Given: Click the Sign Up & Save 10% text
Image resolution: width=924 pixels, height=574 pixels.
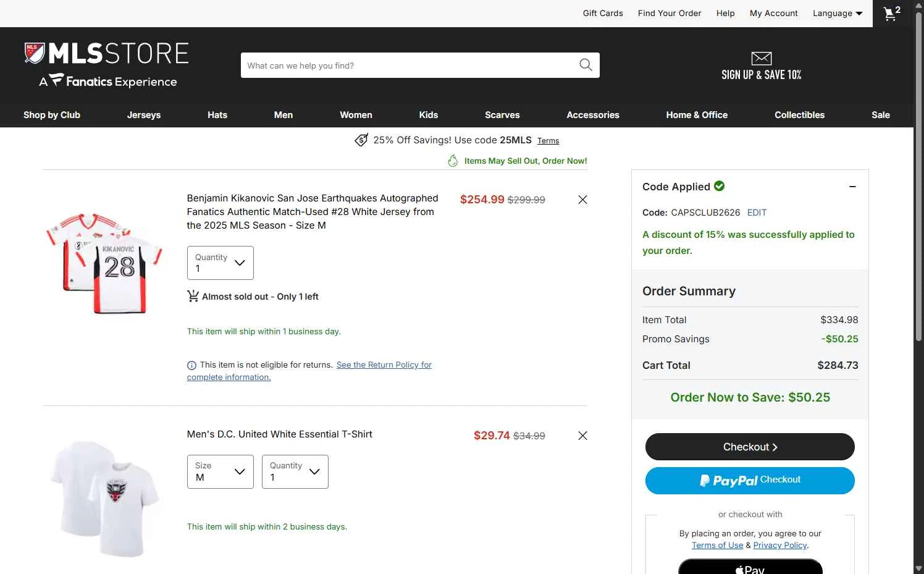Looking at the screenshot, I should pos(762,75).
